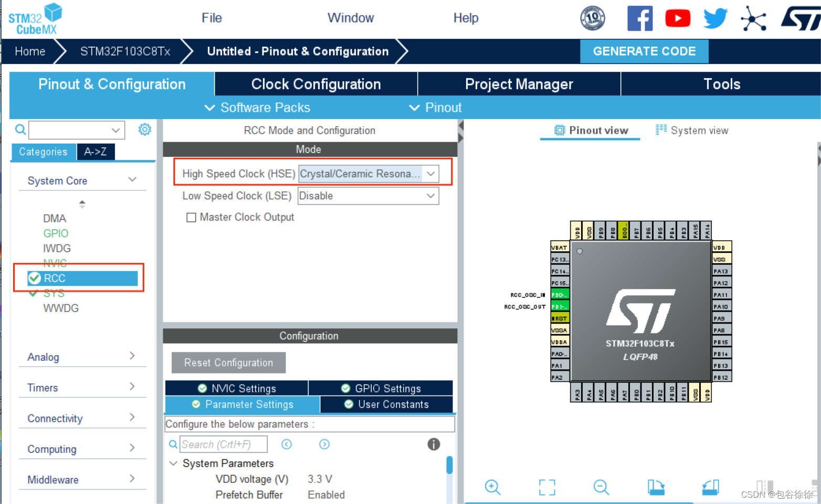Viewport: 821px width, 504px height.
Task: Switch to Project Manager tab
Action: point(519,84)
